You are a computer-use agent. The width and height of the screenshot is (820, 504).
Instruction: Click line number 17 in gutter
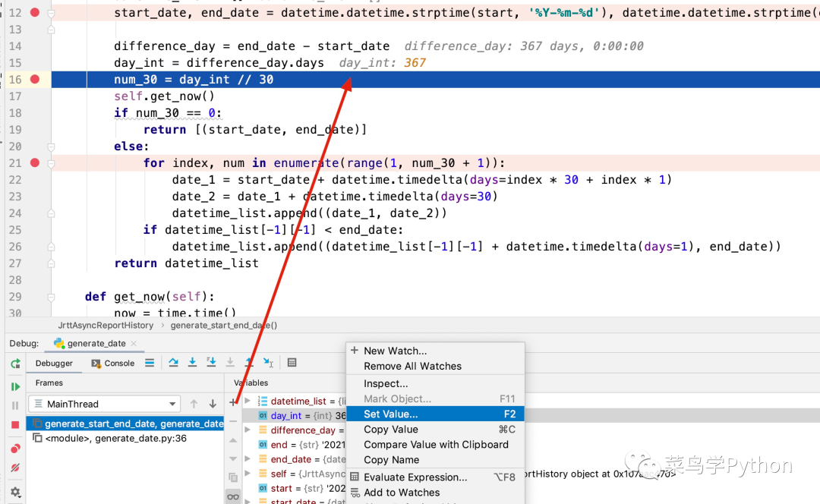point(15,96)
